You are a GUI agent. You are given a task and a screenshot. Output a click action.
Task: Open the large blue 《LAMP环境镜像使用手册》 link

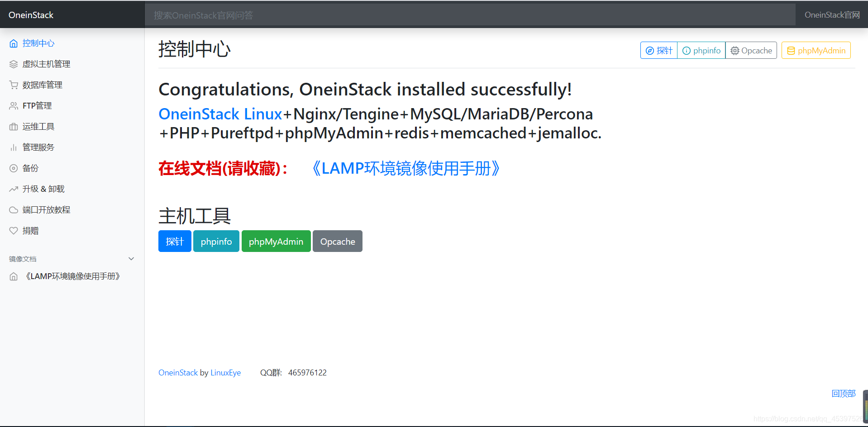405,168
